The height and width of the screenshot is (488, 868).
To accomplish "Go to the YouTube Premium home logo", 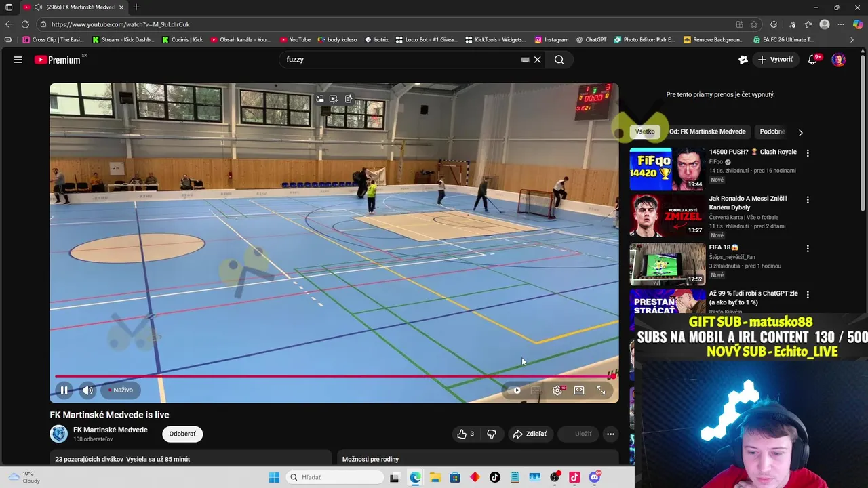I will 58,60.
